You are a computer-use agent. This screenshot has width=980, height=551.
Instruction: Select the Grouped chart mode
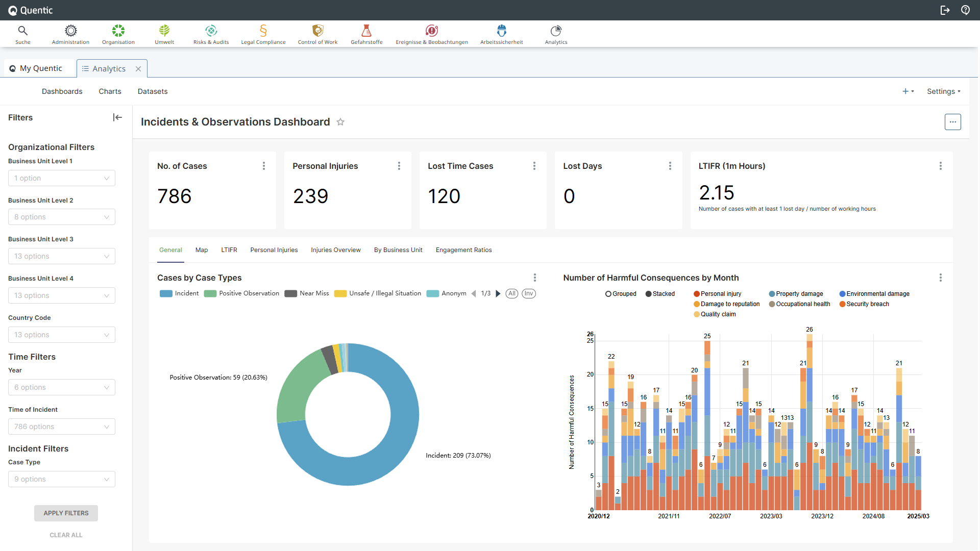[621, 294]
